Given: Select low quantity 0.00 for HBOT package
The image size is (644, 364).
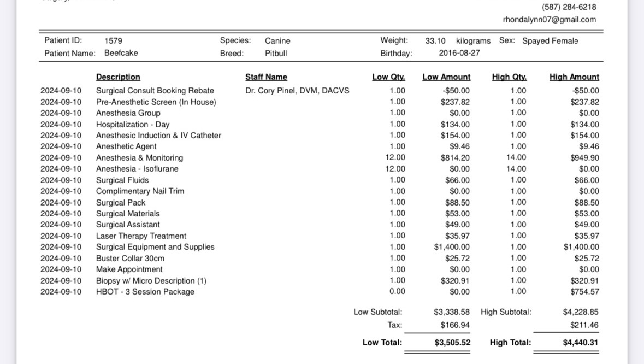Looking at the screenshot, I should click(x=397, y=291).
